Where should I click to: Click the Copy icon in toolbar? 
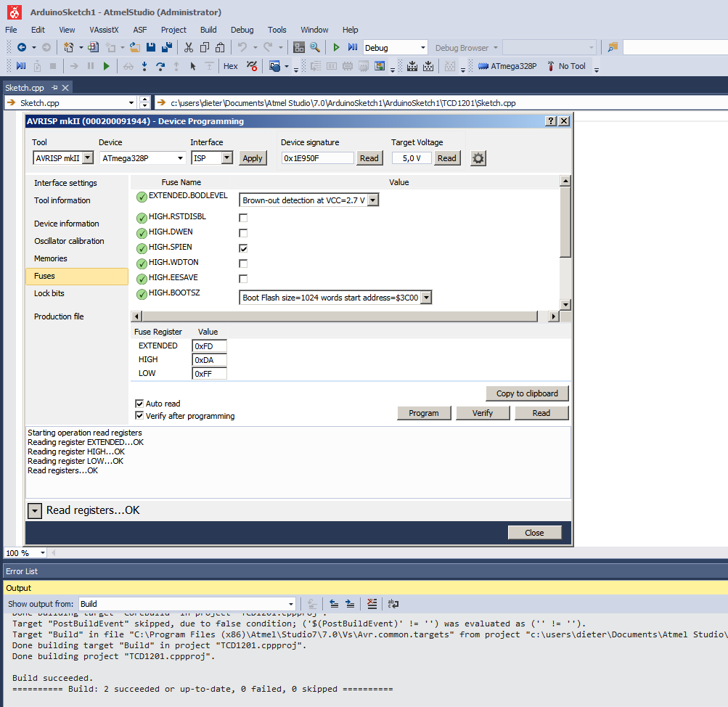click(x=205, y=47)
